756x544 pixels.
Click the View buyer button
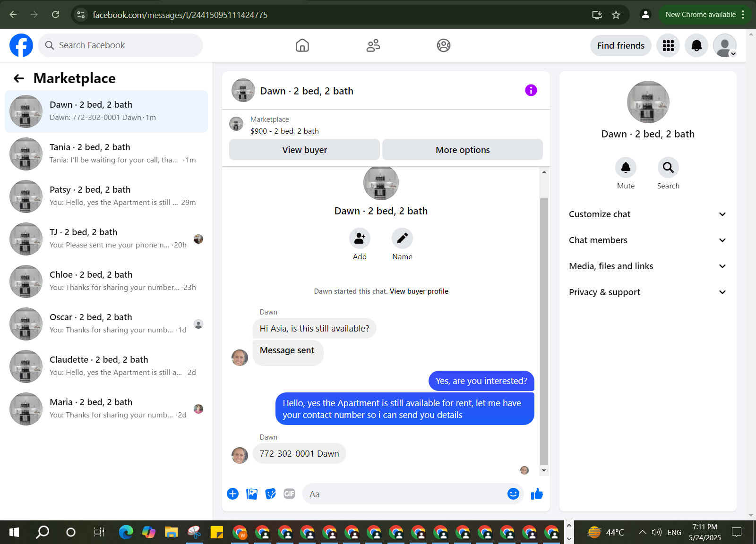point(304,150)
